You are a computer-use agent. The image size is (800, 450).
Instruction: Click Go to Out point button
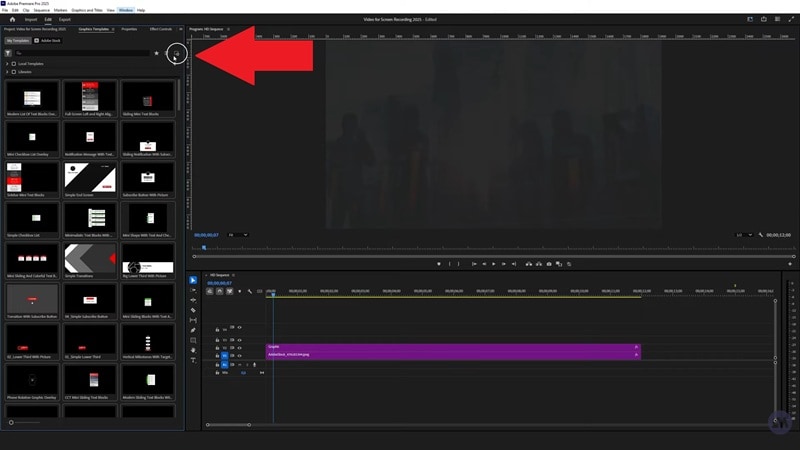(514, 264)
